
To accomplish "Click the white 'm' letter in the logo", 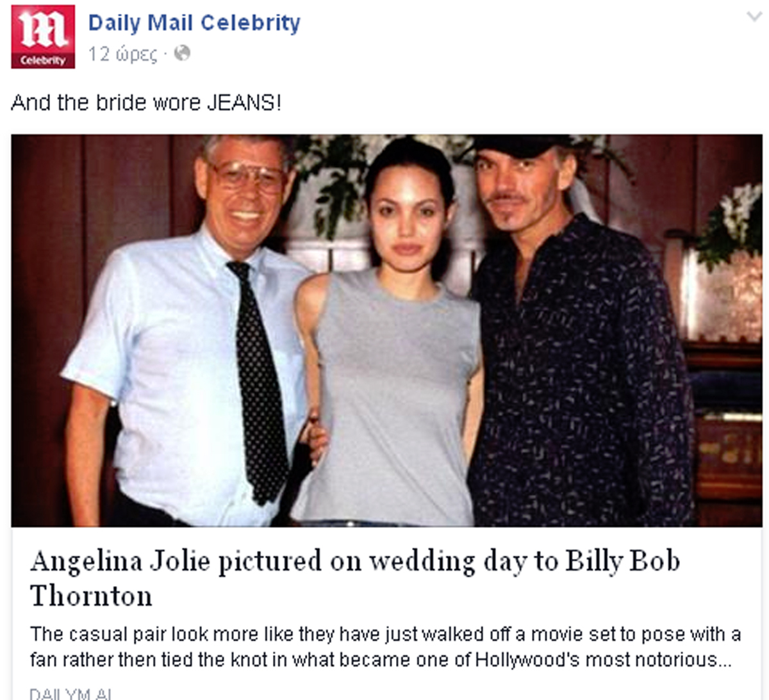I will (x=43, y=29).
